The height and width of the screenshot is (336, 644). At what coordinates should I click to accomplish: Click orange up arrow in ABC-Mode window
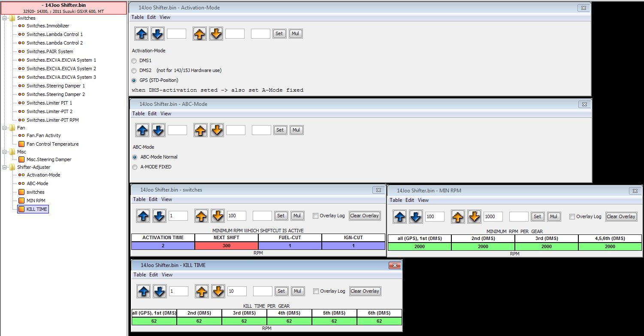point(200,130)
